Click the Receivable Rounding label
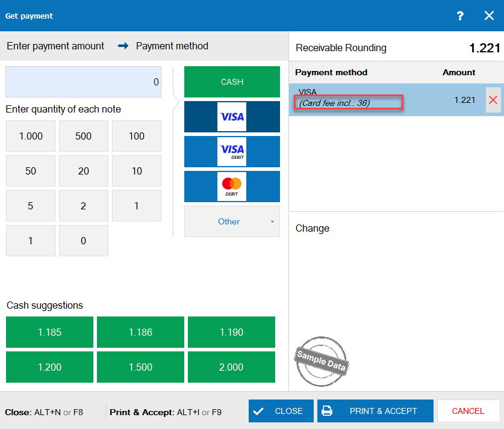This screenshot has width=504, height=429. pos(341,48)
